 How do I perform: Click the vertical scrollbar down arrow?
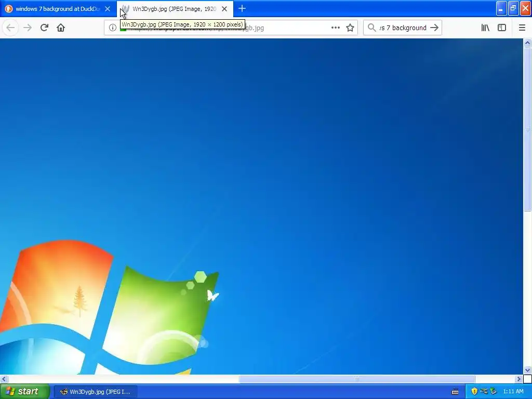click(x=527, y=370)
